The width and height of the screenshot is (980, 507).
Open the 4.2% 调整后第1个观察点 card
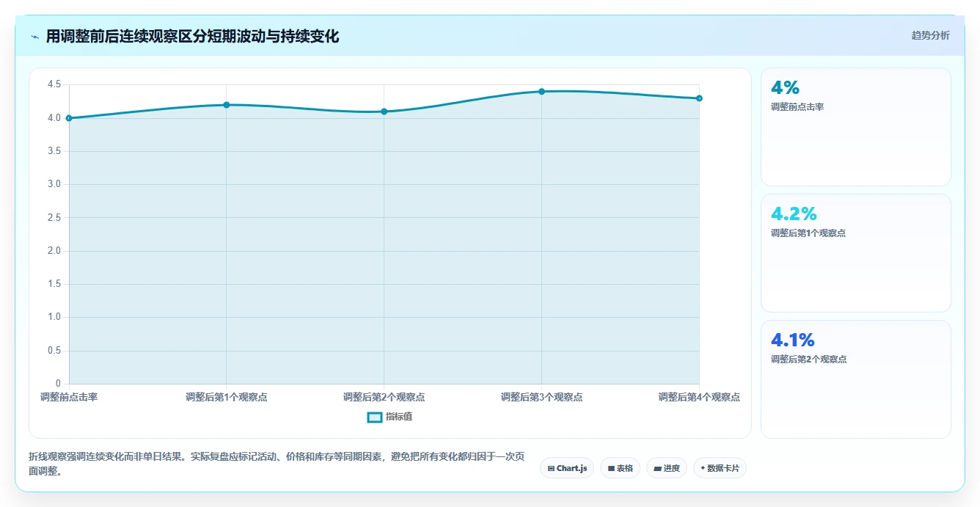point(856,253)
